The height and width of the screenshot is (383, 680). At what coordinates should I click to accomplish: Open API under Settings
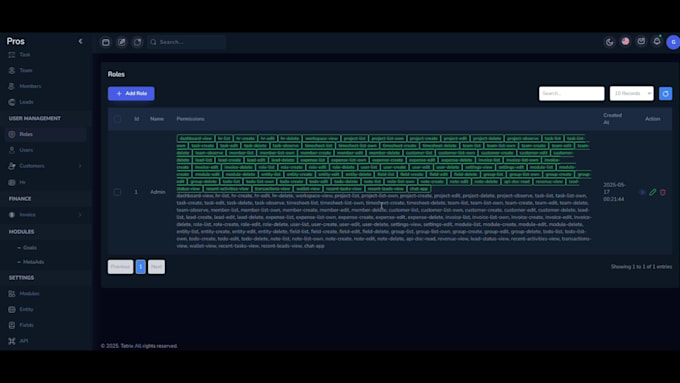23,341
